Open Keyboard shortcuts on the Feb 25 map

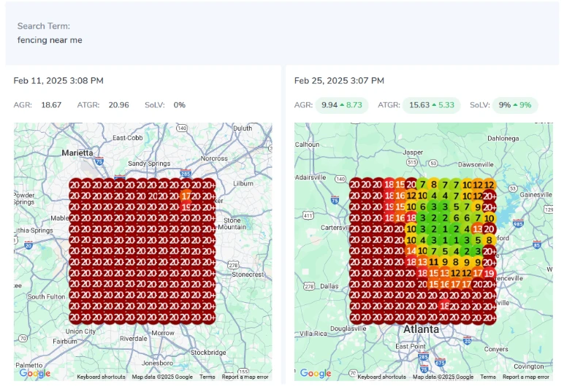click(382, 377)
